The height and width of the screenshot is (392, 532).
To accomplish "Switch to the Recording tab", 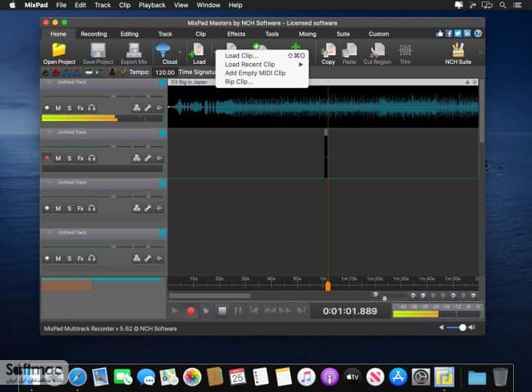I will click(x=94, y=34).
